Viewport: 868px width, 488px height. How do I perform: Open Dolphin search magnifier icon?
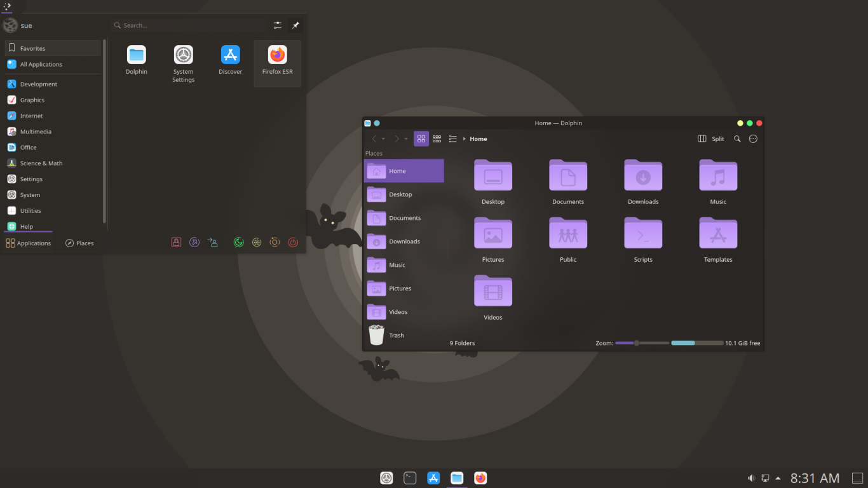click(737, 139)
